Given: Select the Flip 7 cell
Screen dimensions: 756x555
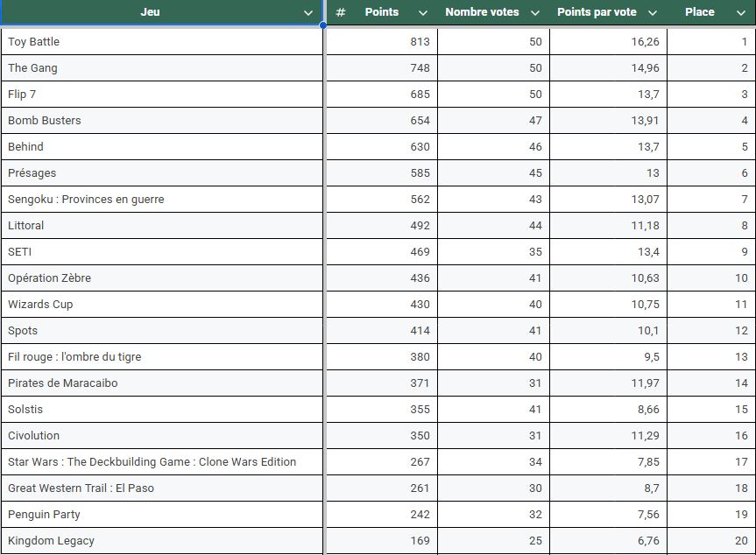Looking at the screenshot, I should (x=162, y=94).
